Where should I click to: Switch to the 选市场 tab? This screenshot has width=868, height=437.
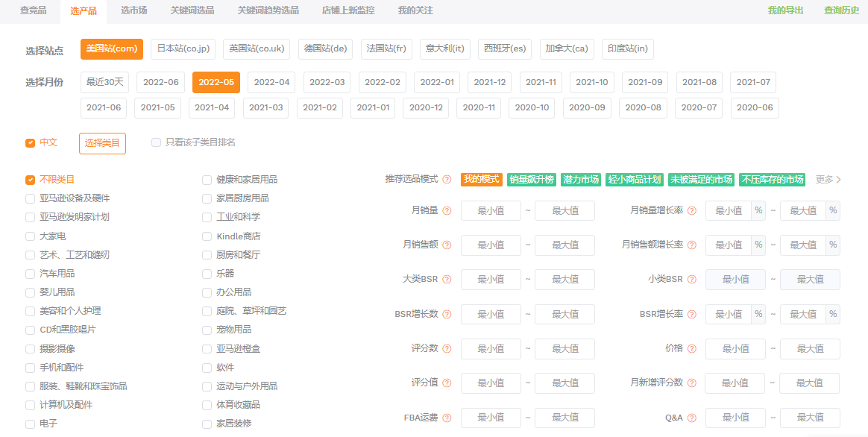132,10
